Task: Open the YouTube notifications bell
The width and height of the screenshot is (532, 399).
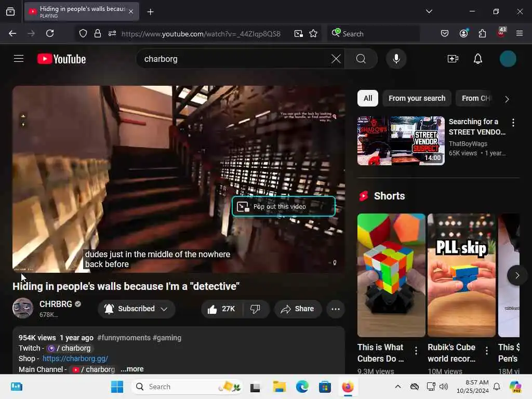Action: point(478,59)
